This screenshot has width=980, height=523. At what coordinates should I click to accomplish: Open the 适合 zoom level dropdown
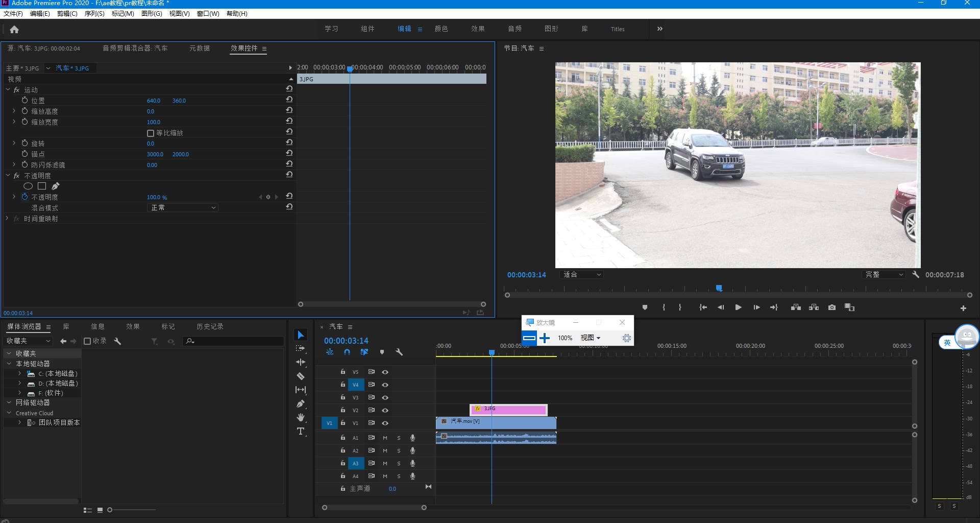coord(581,275)
